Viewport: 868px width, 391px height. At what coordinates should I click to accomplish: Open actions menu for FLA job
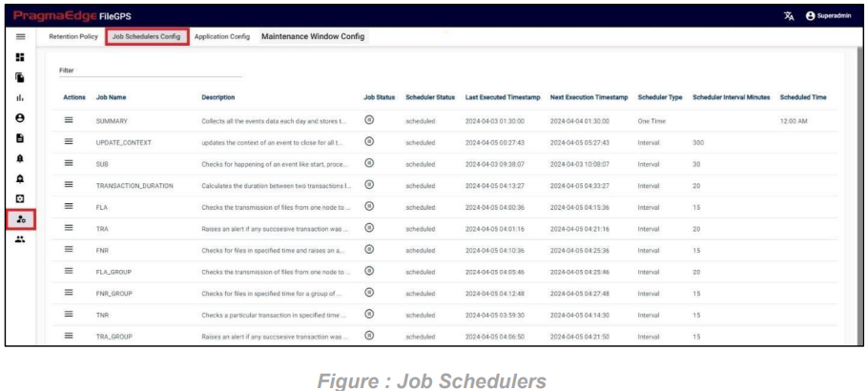(x=70, y=206)
